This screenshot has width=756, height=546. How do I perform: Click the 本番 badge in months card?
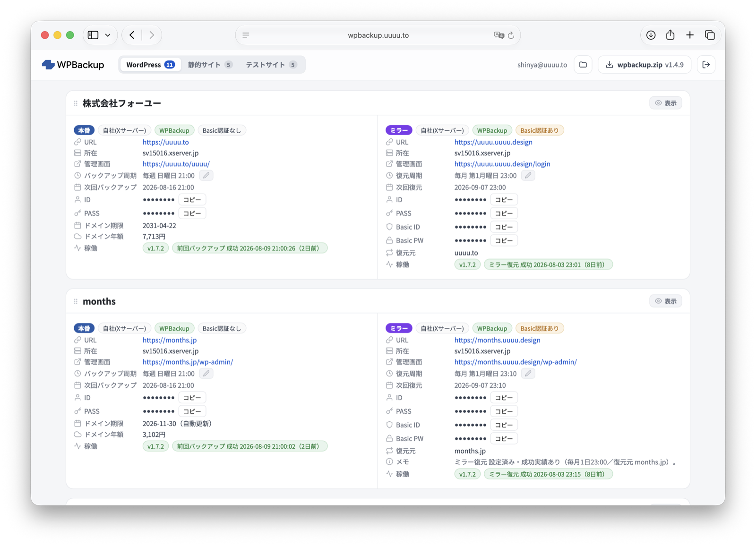(x=84, y=328)
